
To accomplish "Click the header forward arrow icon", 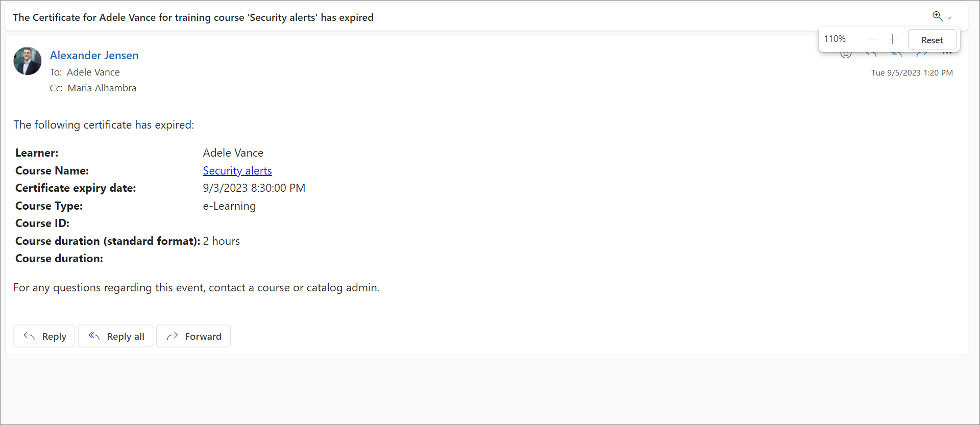I will coord(922,54).
